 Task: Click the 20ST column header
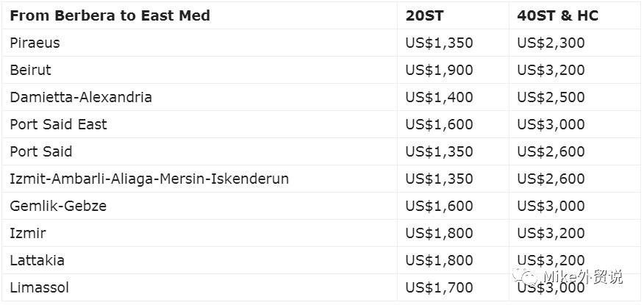pyautogui.click(x=424, y=15)
